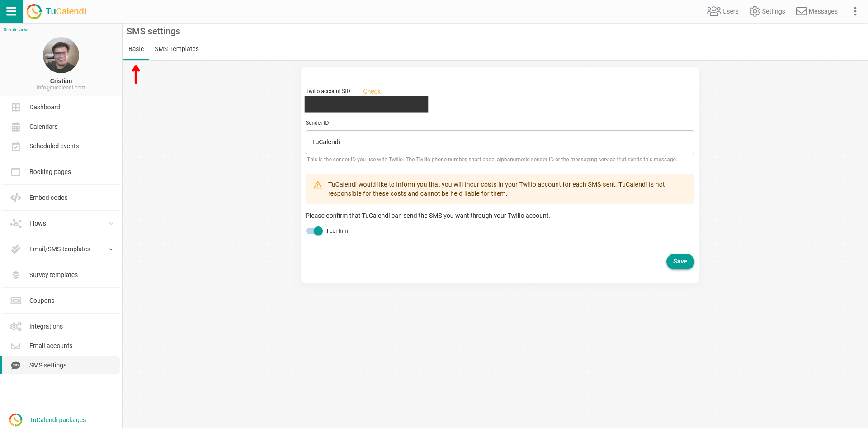The image size is (868, 428).
Task: Click the Dashboard grid icon
Action: click(x=16, y=107)
